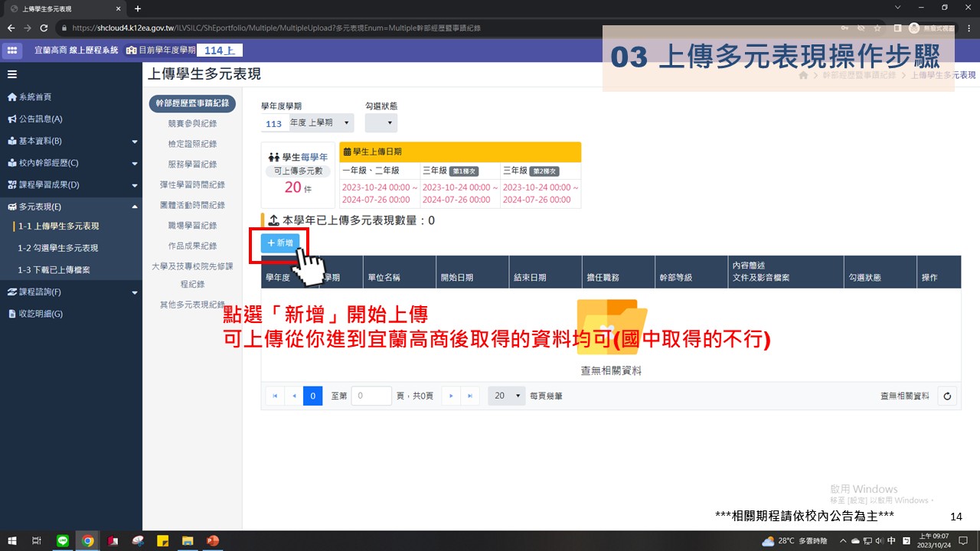980x551 pixels.
Task: Open the 20 per-page dropdown
Action: 506,396
